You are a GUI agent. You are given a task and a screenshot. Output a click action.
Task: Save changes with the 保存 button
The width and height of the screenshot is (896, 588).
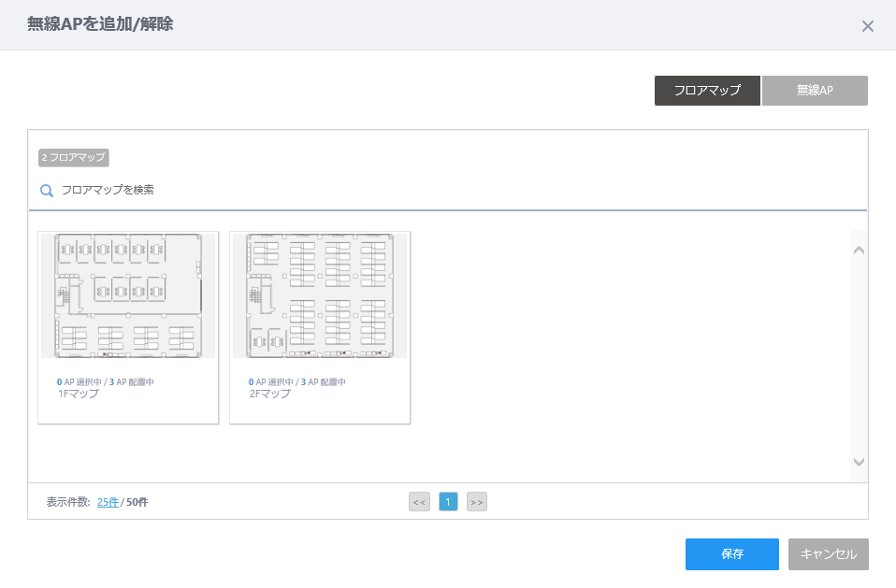(x=732, y=554)
